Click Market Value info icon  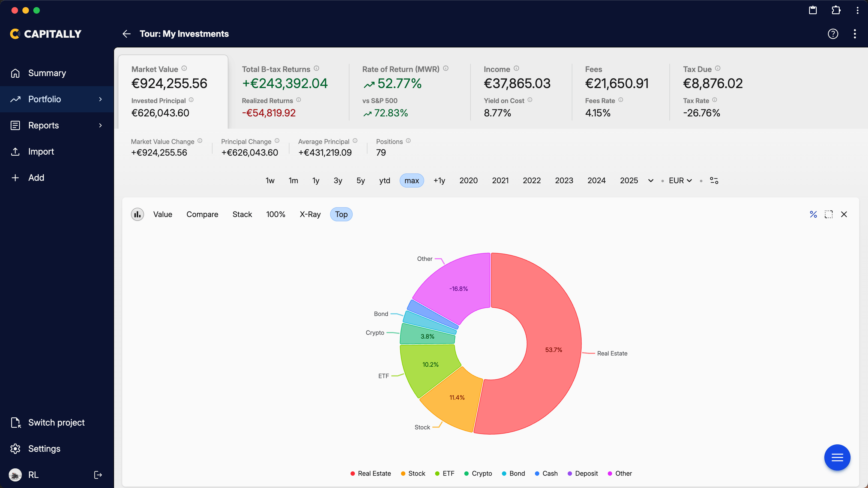184,68
